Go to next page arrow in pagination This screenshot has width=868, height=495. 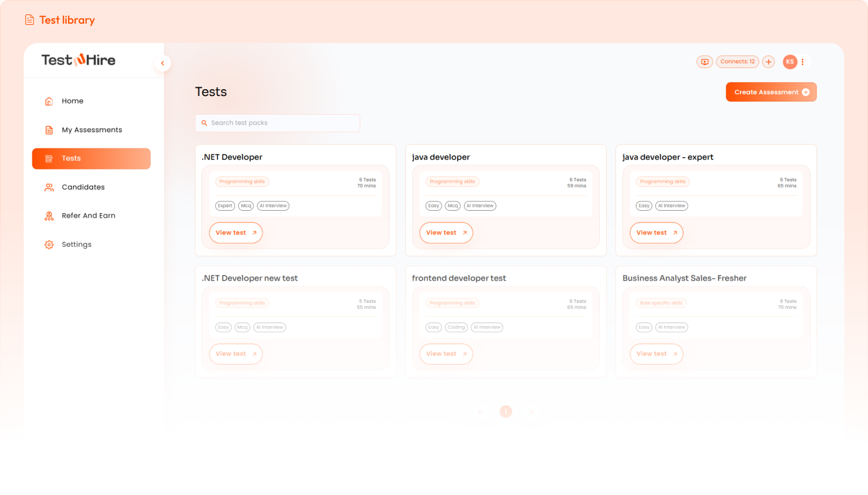coord(531,411)
